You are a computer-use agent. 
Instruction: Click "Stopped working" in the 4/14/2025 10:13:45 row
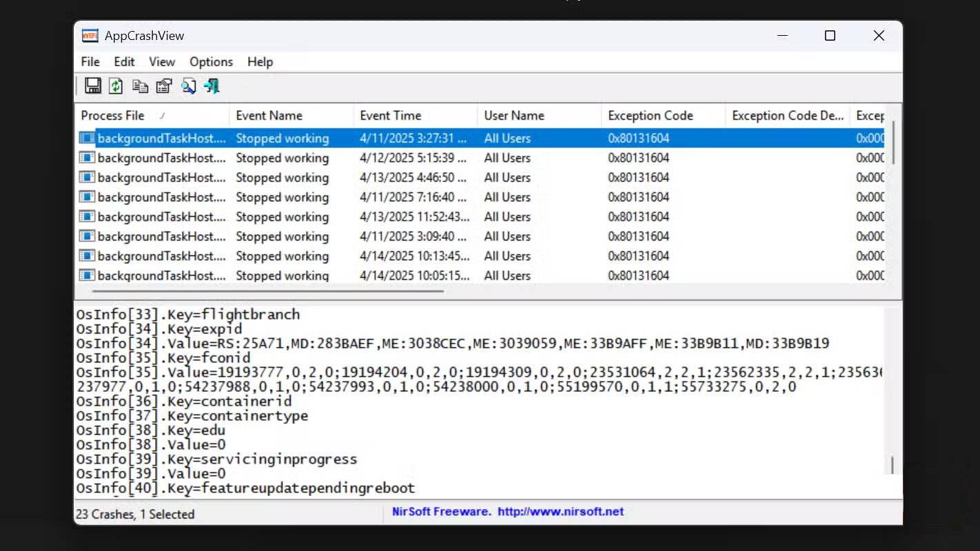click(283, 256)
